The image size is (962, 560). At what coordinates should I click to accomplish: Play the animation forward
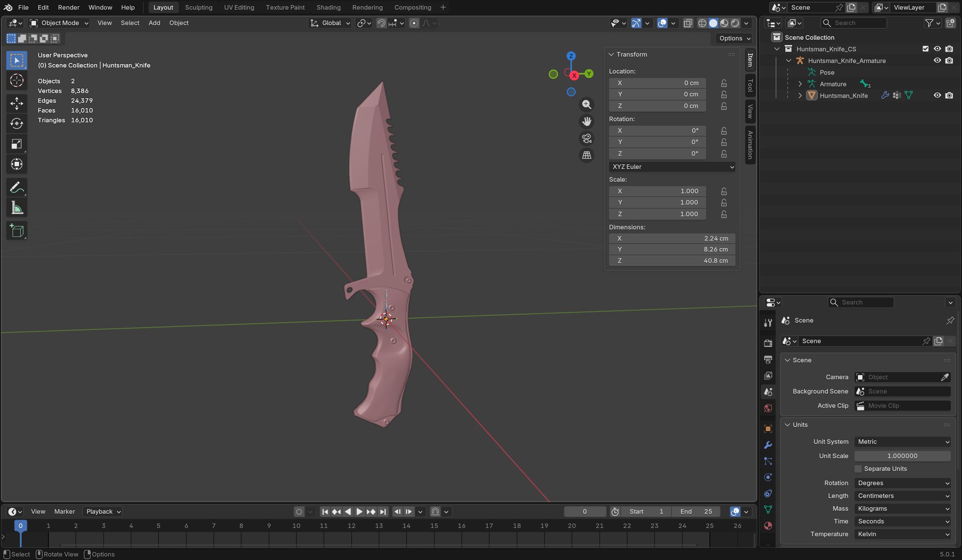359,512
